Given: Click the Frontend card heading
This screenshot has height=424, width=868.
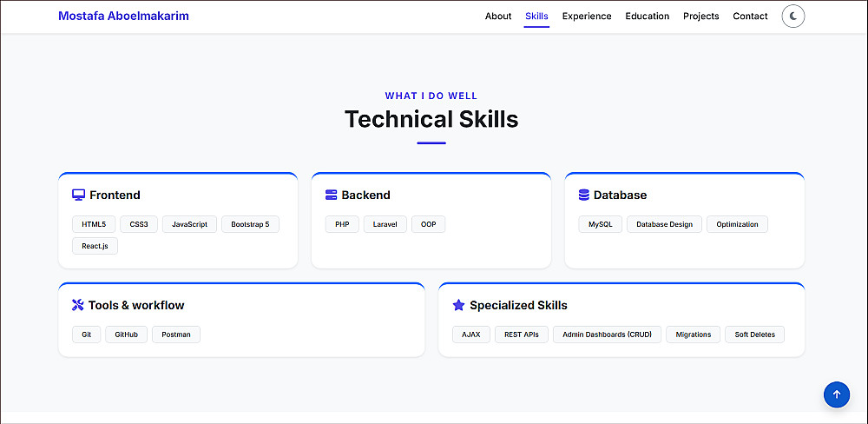Looking at the screenshot, I should pyautogui.click(x=115, y=195).
